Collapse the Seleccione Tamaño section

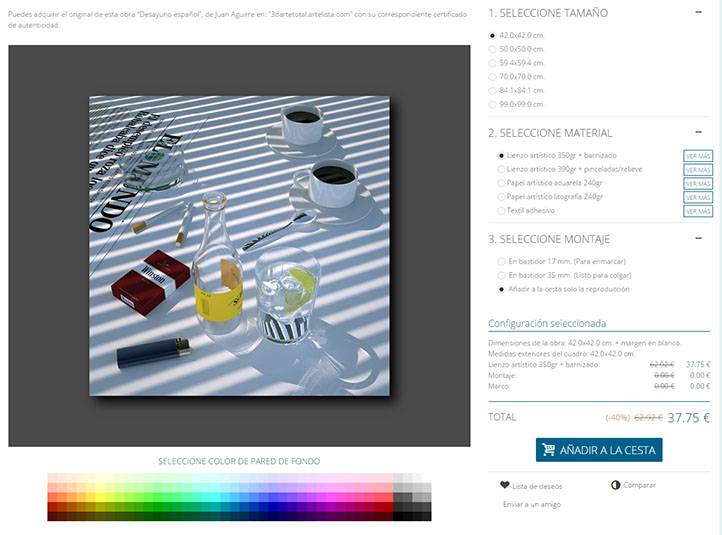[x=698, y=12]
